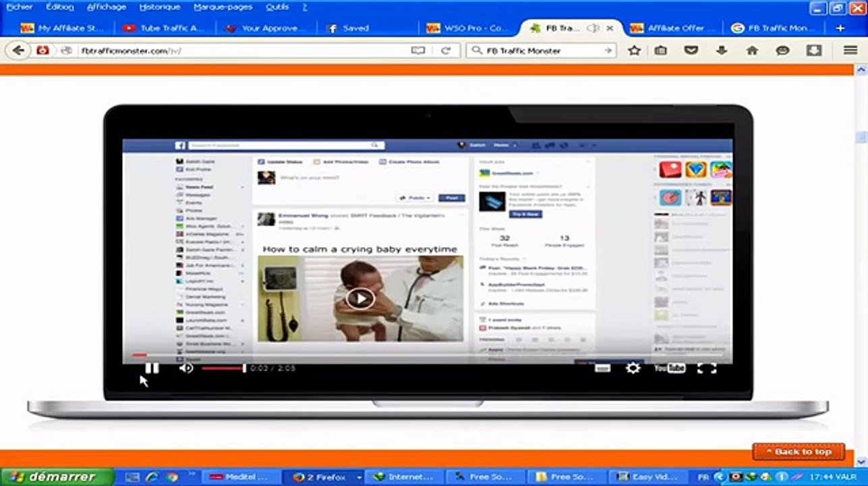Open Easy Vid... taskbar window
The height and width of the screenshot is (486, 868).
(647, 477)
